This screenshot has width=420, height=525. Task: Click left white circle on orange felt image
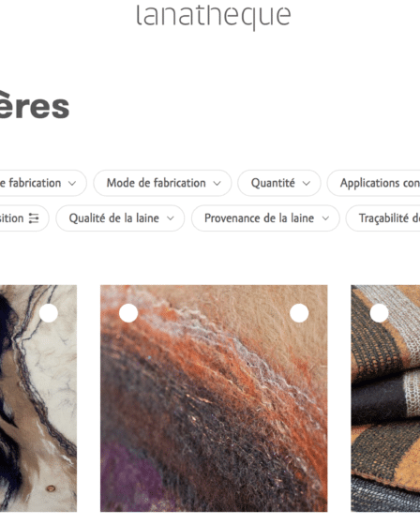coord(128,313)
